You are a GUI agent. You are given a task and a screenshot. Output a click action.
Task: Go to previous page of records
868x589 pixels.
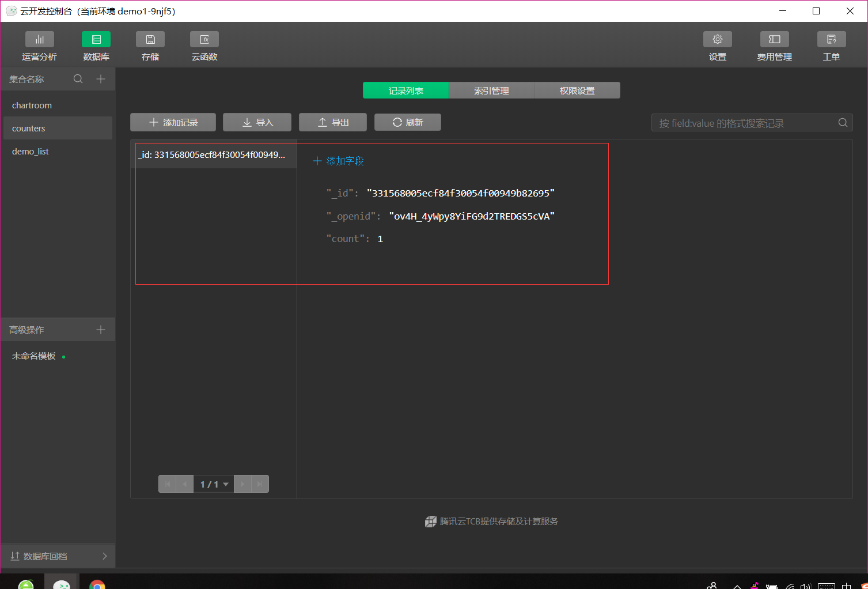(x=185, y=484)
